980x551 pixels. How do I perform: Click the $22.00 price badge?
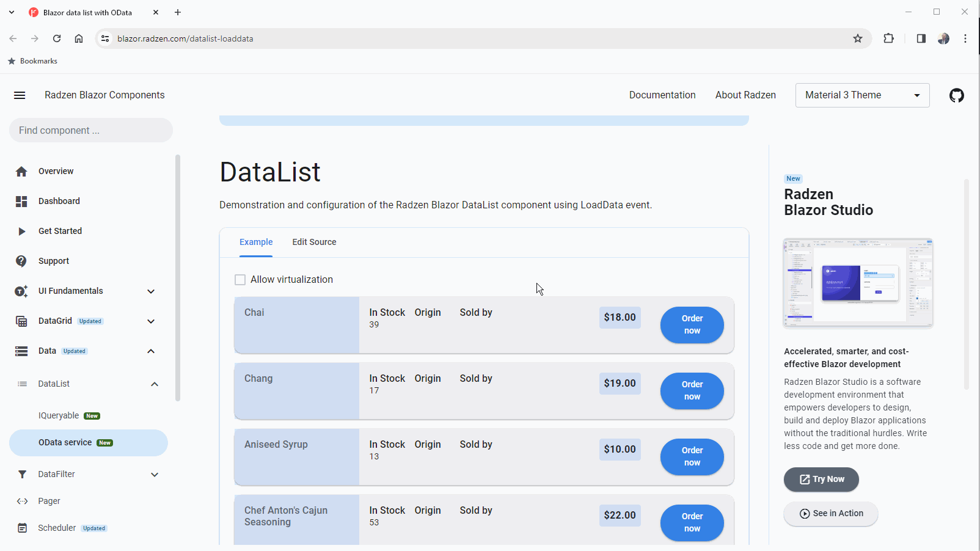point(620,516)
